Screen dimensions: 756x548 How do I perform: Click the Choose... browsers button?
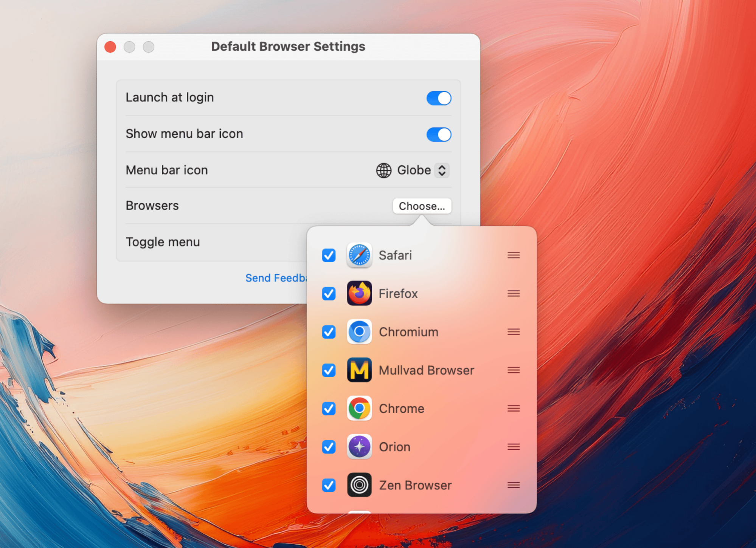422,206
